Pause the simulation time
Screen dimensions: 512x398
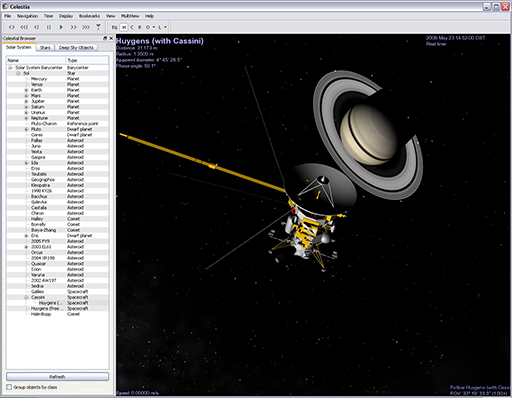click(x=49, y=27)
